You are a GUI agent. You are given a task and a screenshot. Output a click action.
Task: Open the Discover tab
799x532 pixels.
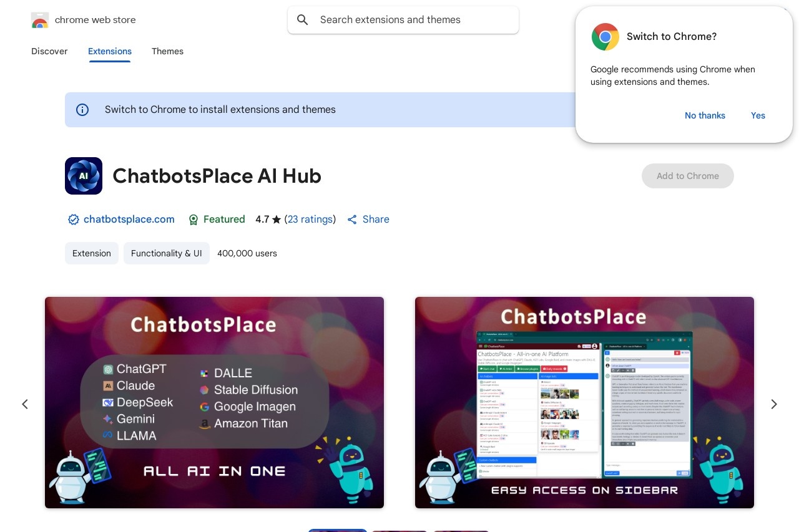pyautogui.click(x=49, y=51)
